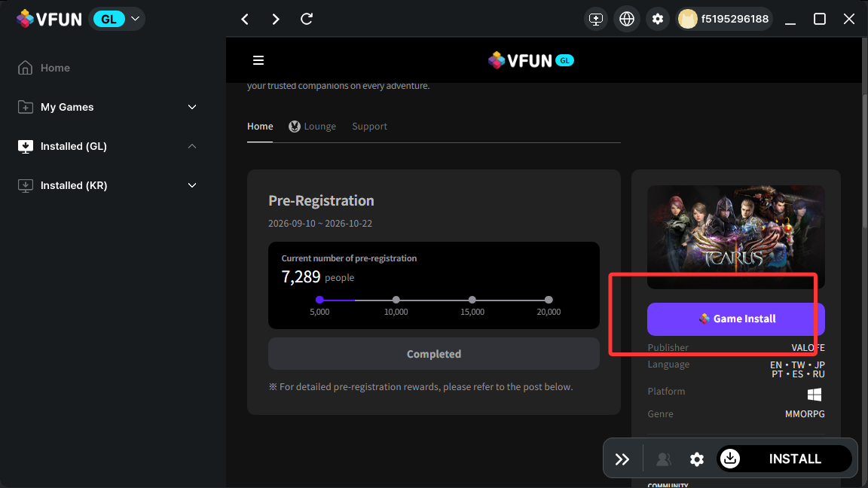
Task: Collapse the floating bar with double chevron
Action: click(622, 459)
